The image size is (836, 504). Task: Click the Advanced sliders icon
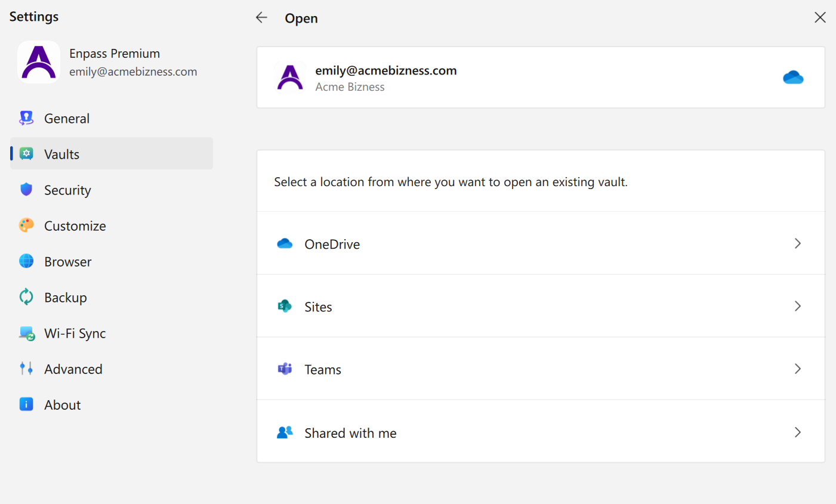pyautogui.click(x=26, y=369)
